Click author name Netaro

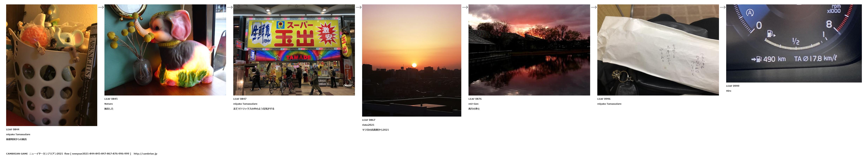point(108,104)
